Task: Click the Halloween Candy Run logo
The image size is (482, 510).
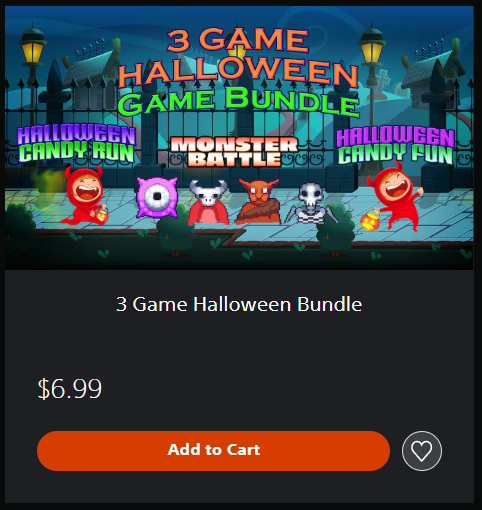Action: pos(77,144)
